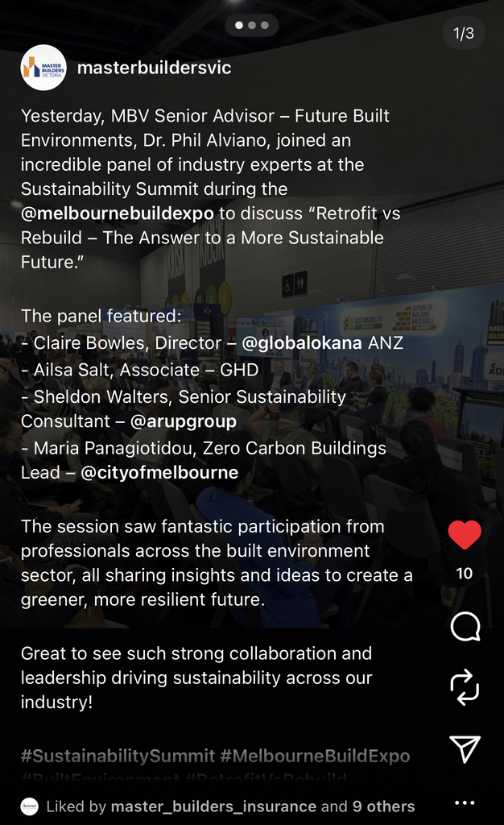504x825 pixels.
Task: Tap the Master Builders Victoria profile picture
Action: [x=43, y=68]
